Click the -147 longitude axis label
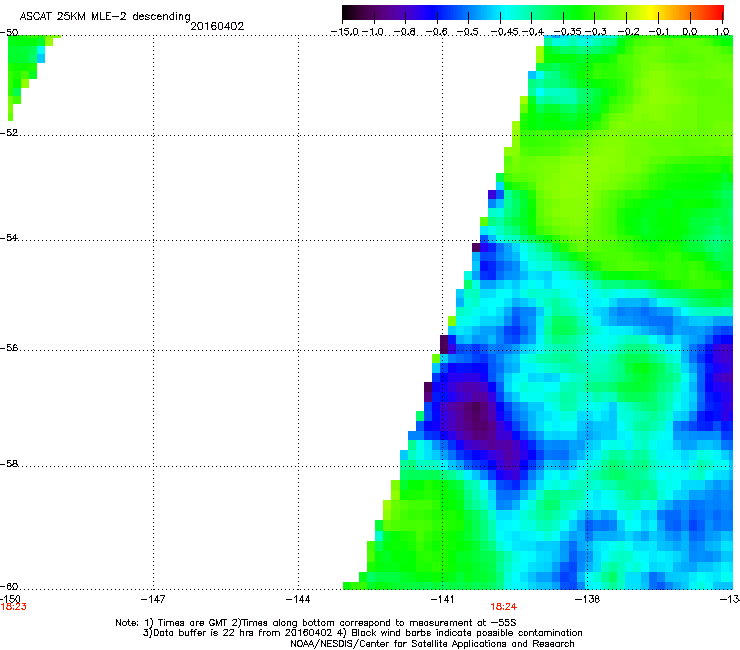This screenshot has width=740, height=650. (153, 599)
